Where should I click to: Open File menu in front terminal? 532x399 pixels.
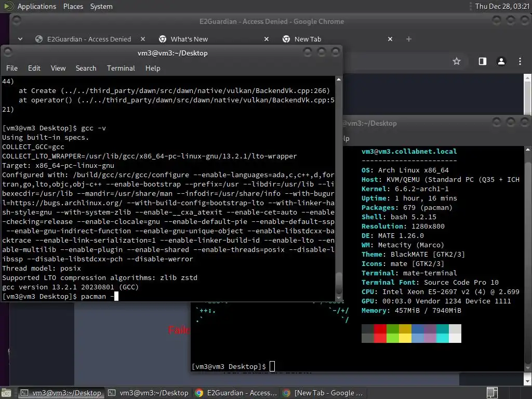(12, 68)
